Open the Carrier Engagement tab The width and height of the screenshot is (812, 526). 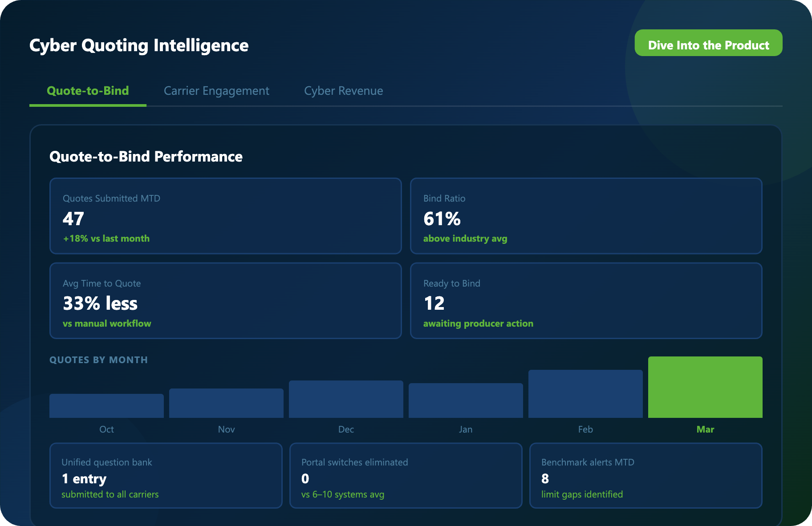coord(216,91)
